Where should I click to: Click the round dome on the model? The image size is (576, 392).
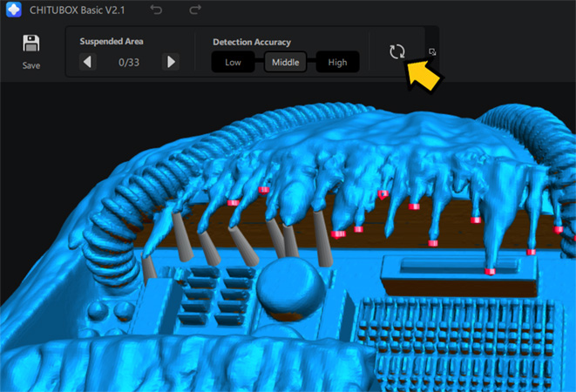tap(291, 288)
